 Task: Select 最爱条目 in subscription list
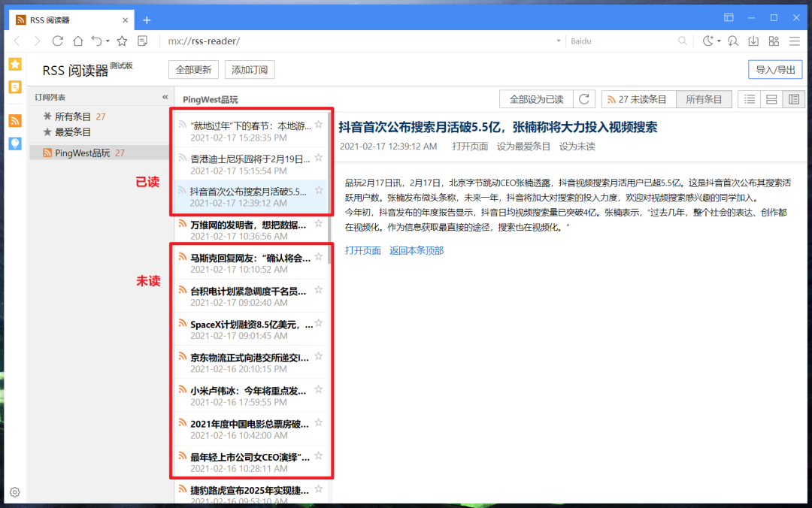(x=68, y=132)
